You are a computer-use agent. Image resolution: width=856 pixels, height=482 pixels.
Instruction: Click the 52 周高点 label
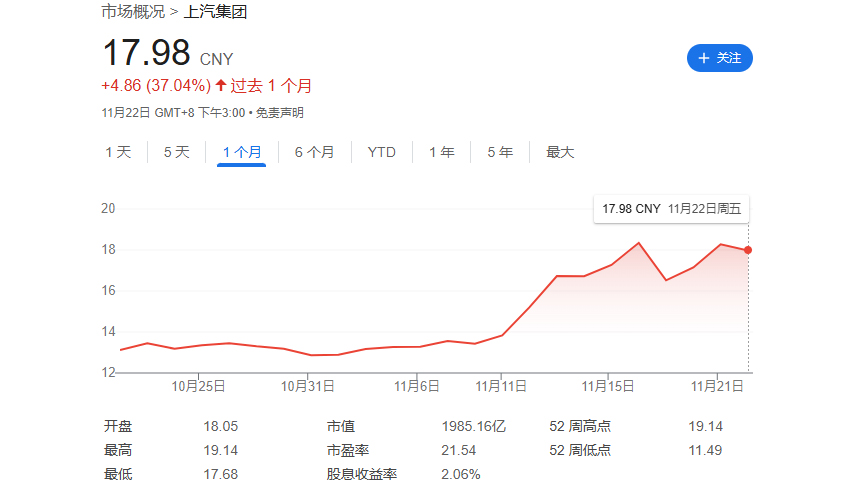[x=580, y=426]
